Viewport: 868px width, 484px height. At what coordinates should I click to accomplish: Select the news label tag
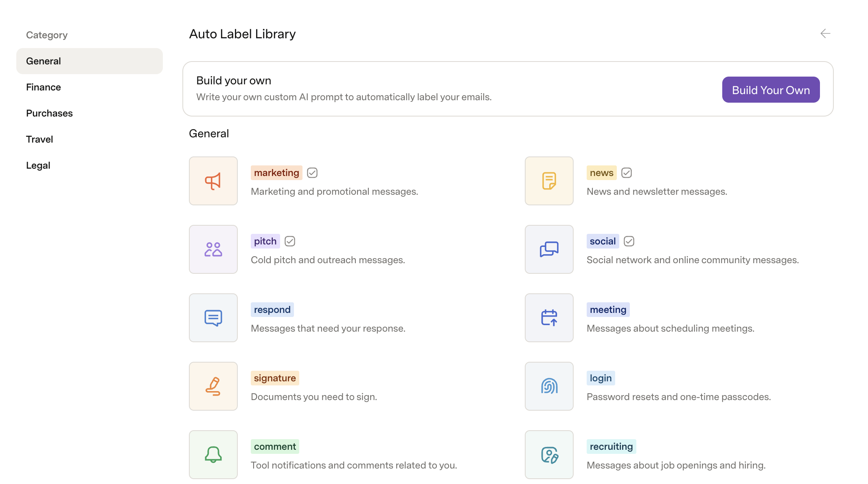(601, 173)
